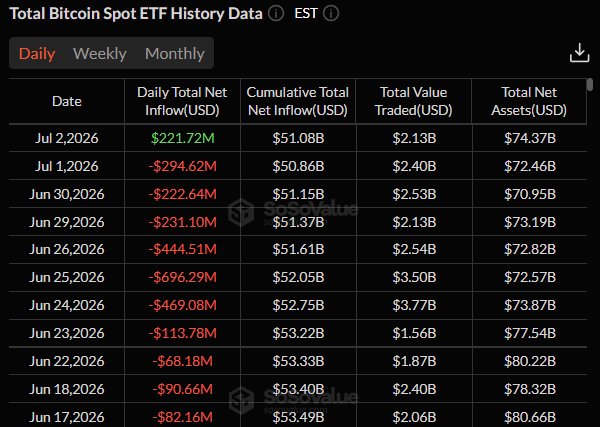Screen dimensions: 600x427
Task: Select the Jul 1,2026 date cell
Action: pos(67,166)
